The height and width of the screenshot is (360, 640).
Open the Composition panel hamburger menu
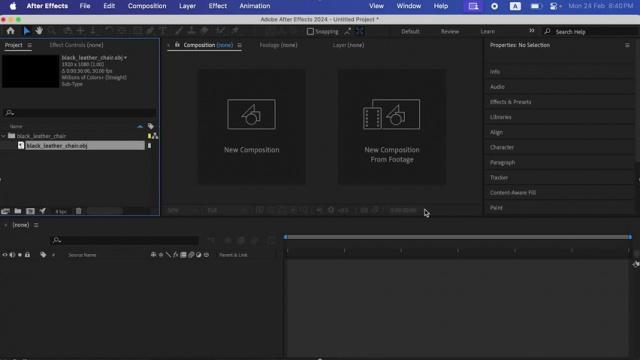click(239, 45)
